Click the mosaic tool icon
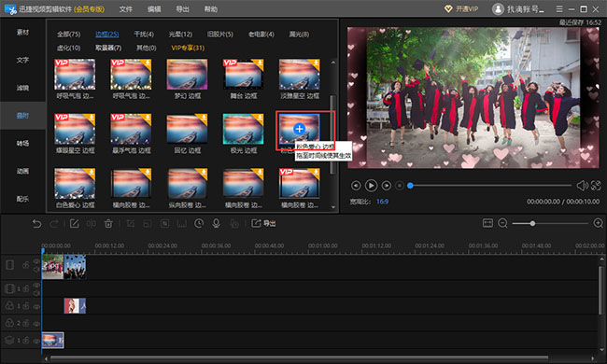The image size is (607, 364). [165, 224]
